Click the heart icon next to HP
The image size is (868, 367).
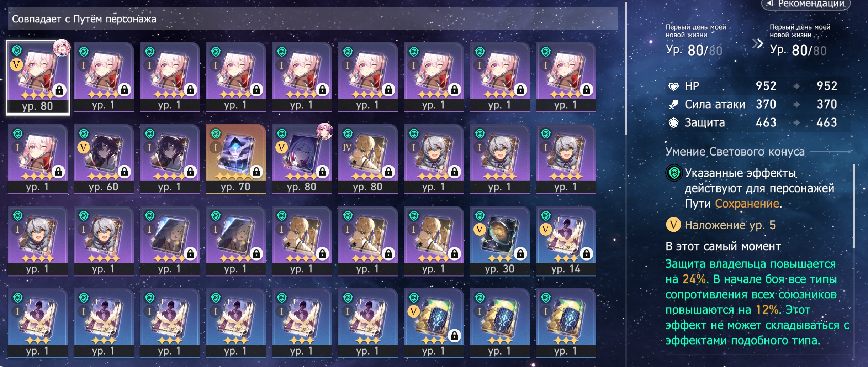[x=673, y=86]
